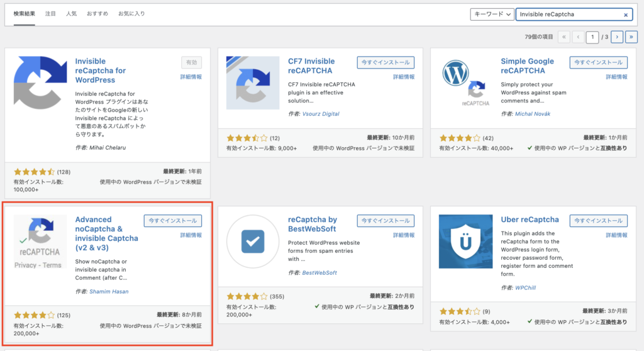Open author link Vsourz Digital
Image resolution: width=644 pixels, height=351 pixels.
(x=321, y=114)
